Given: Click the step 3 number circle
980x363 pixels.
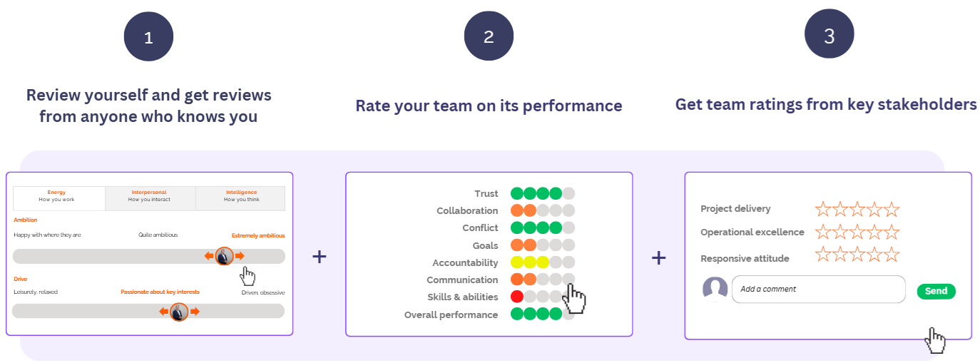Looking at the screenshot, I should point(829,36).
